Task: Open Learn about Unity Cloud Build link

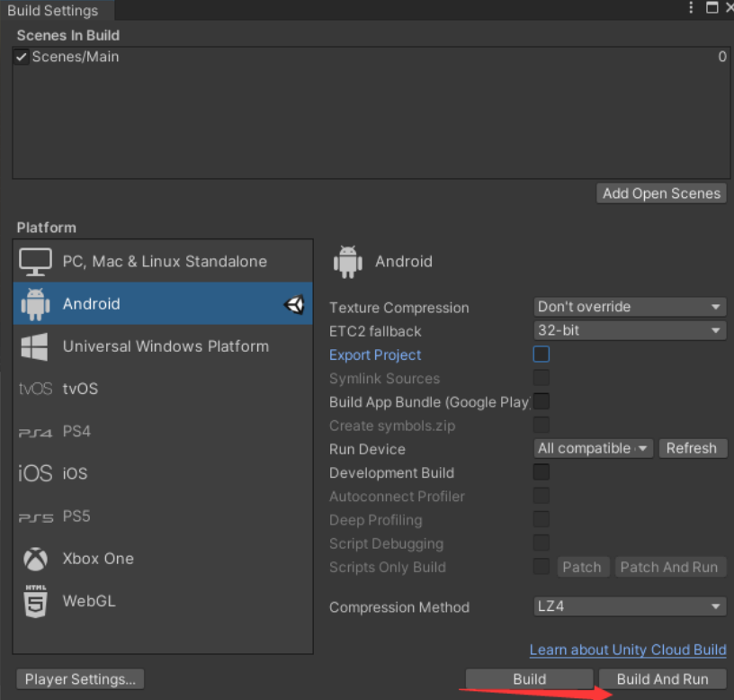Action: (x=628, y=650)
